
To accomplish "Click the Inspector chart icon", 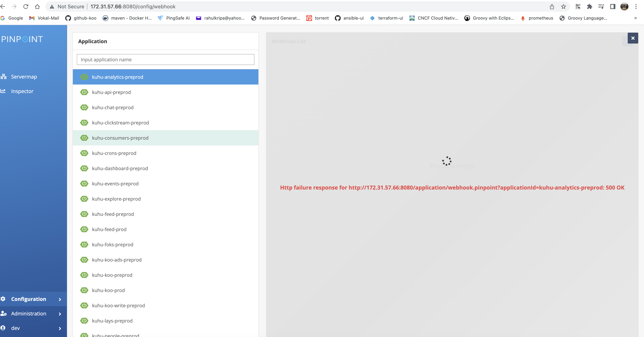I will (3, 91).
